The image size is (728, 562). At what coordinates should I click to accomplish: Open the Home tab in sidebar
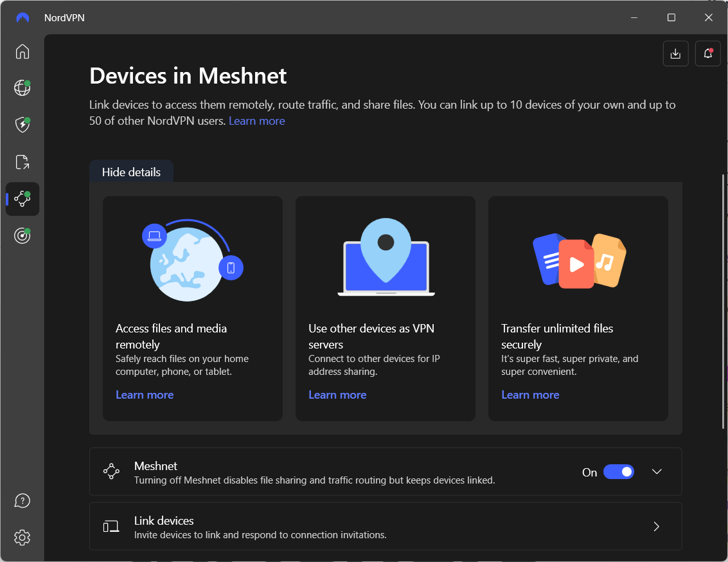[22, 51]
